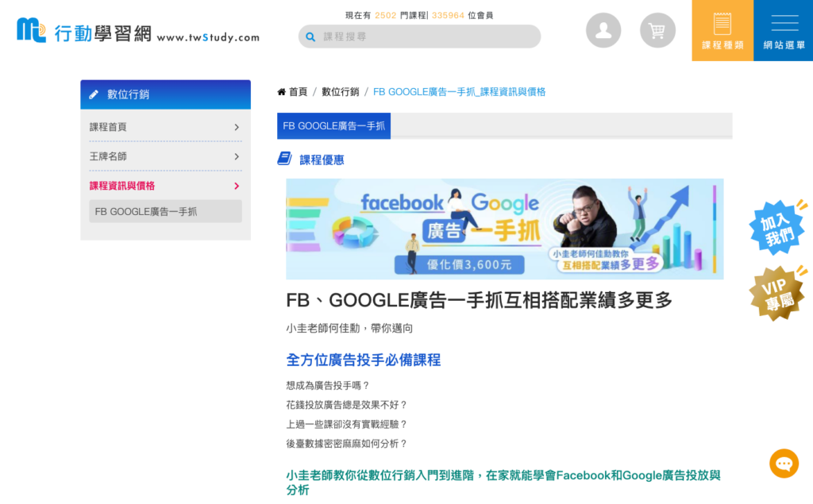Go to 數位行銷 breadcrumb link
813x504 pixels.
(x=340, y=92)
